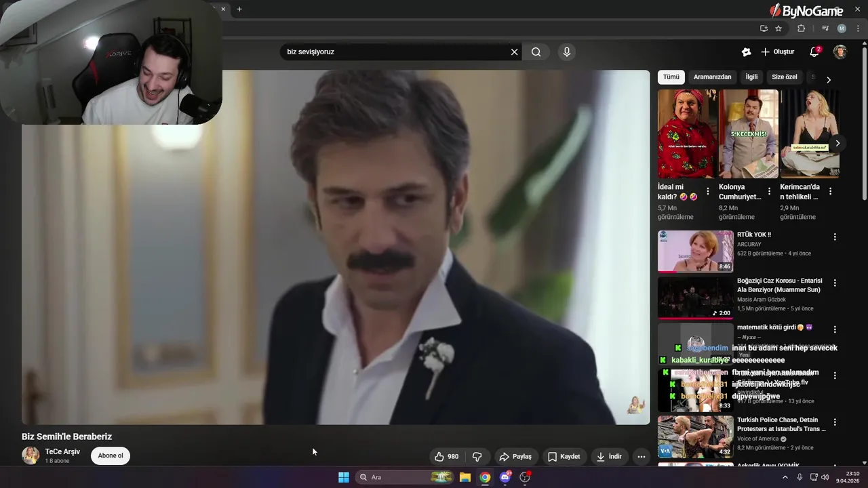Open Kerimcan'dan tehlikeli short
The image size is (868, 488).
tap(810, 134)
